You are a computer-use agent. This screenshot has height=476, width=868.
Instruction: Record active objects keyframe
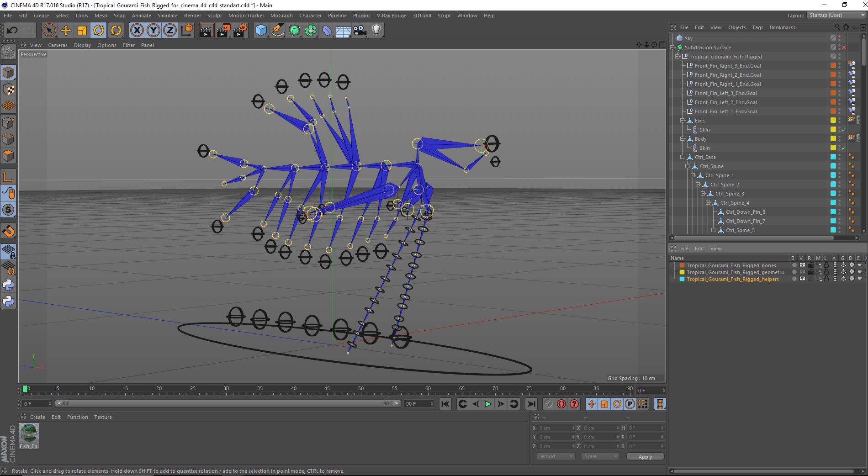(x=548, y=404)
